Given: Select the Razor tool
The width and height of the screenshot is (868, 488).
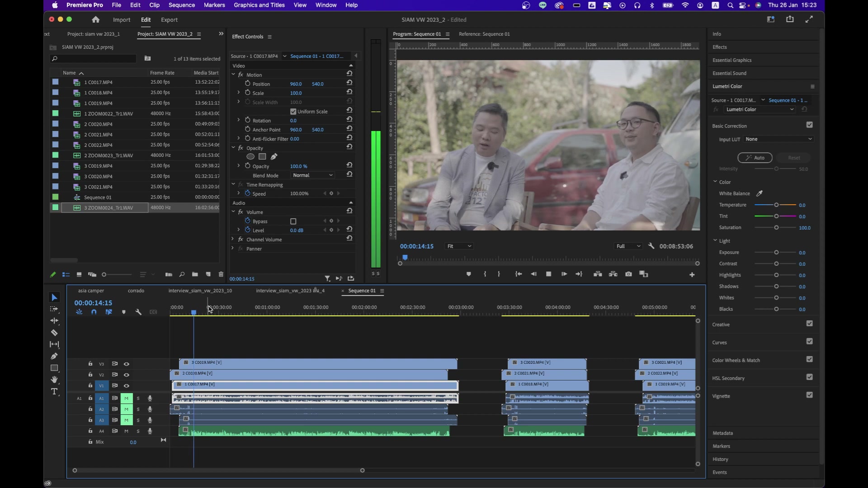Looking at the screenshot, I should click(54, 333).
